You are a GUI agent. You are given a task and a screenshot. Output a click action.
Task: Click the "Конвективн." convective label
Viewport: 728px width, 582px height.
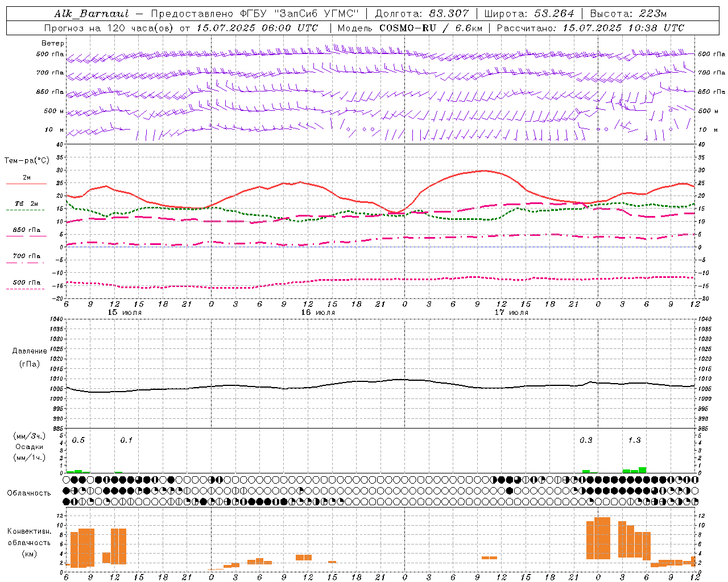click(x=30, y=531)
